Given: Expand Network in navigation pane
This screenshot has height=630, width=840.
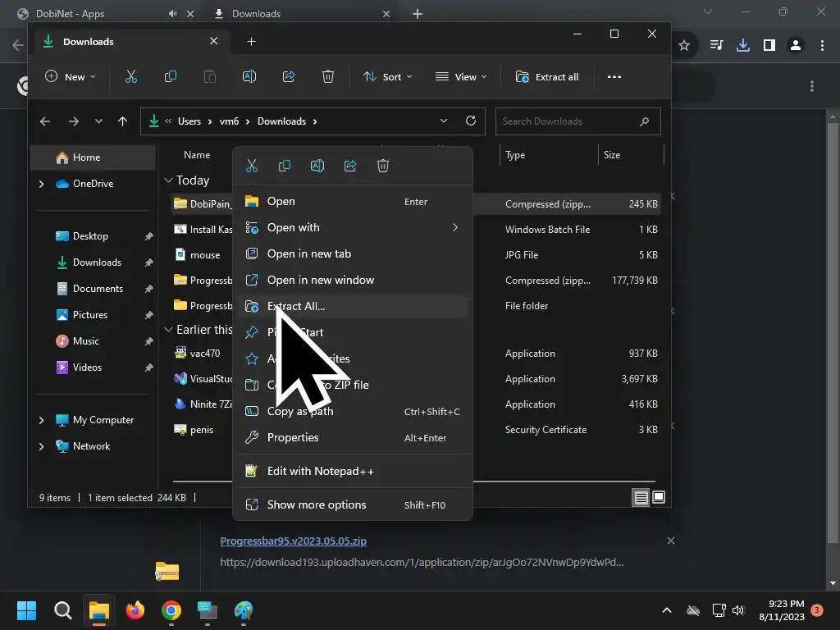Looking at the screenshot, I should (42, 446).
